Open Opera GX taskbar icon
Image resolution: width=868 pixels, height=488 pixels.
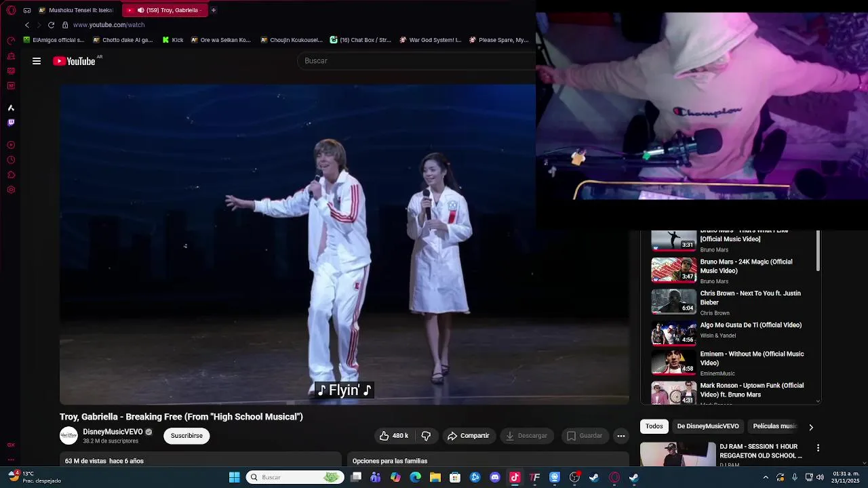tap(614, 477)
